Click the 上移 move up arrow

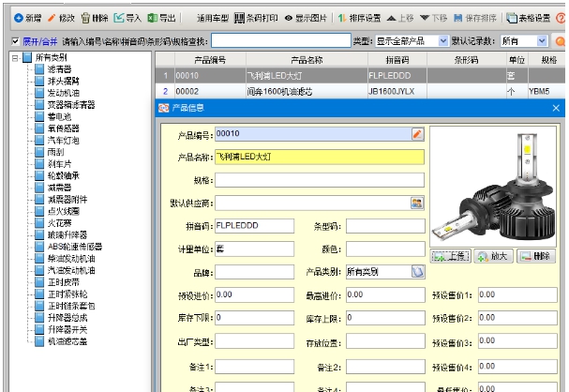[400, 18]
